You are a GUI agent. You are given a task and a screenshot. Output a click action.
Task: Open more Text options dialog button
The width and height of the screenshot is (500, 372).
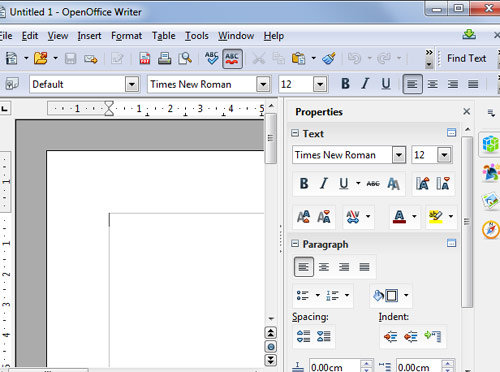[451, 133]
